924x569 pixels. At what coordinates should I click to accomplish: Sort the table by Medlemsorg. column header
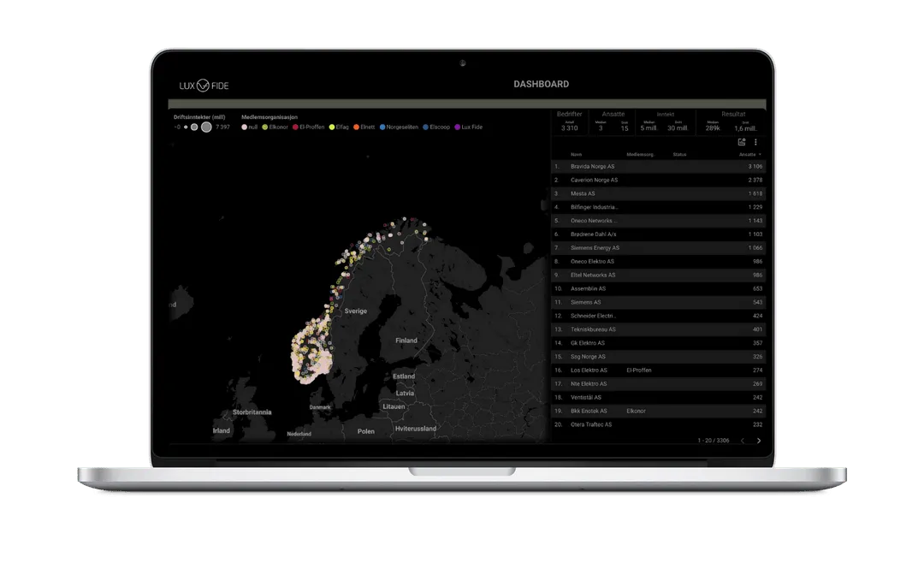pos(640,155)
